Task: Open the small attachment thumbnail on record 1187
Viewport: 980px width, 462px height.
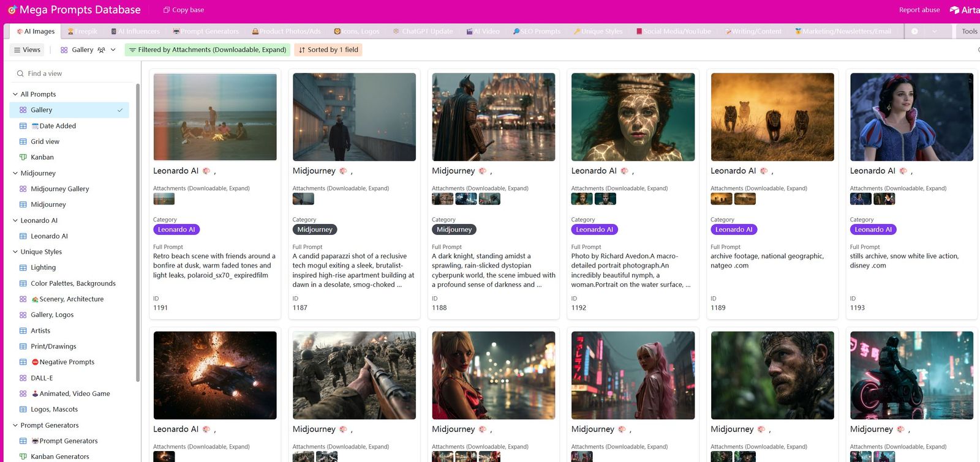Action: pos(303,199)
